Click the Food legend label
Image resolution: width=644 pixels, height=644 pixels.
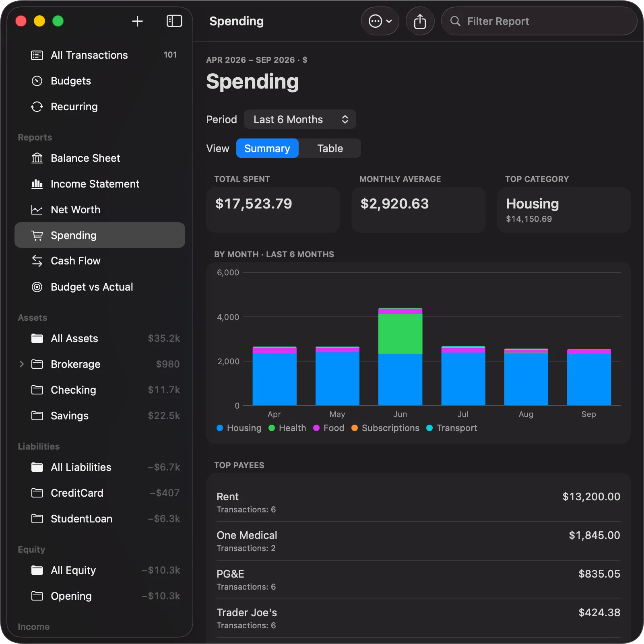[334, 428]
